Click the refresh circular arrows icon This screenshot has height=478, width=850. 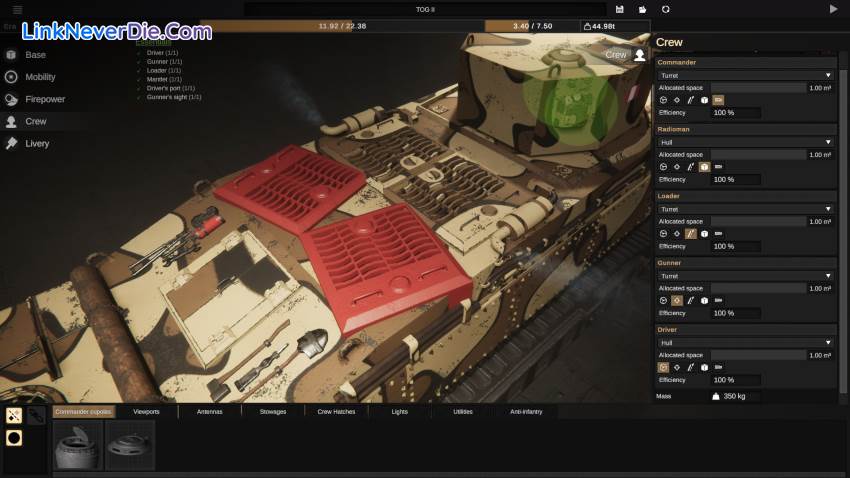(666, 9)
